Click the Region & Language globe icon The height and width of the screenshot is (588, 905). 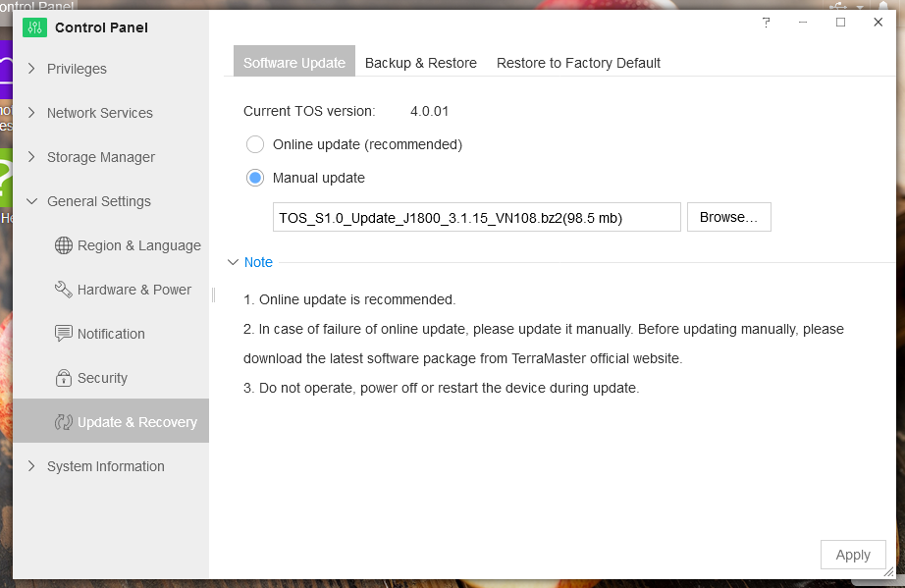click(x=64, y=245)
